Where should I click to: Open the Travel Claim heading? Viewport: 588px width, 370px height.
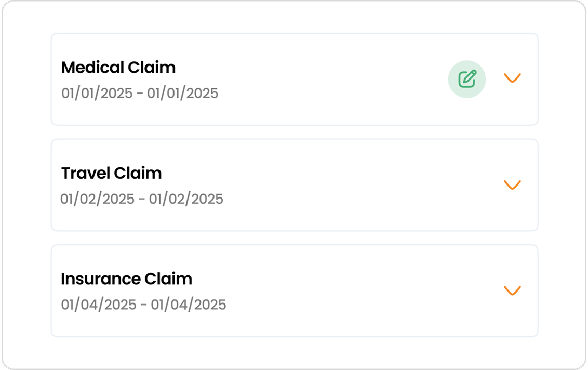[x=111, y=174]
